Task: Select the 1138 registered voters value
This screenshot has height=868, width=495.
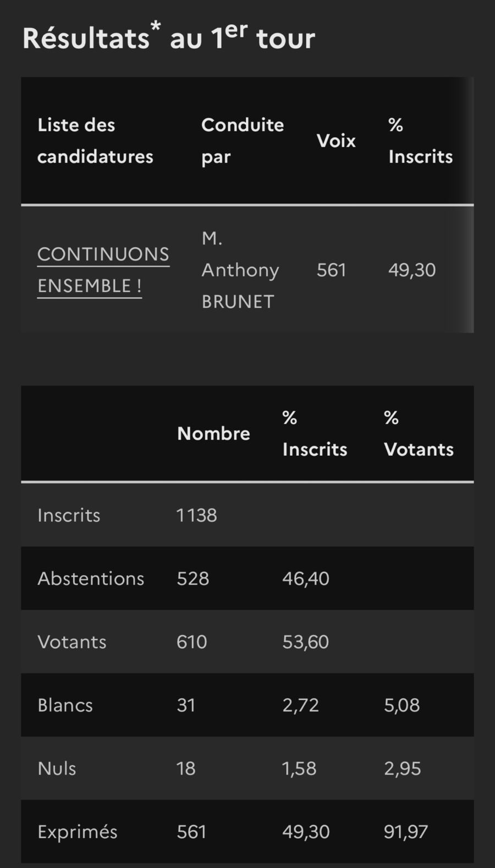Action: [x=196, y=515]
